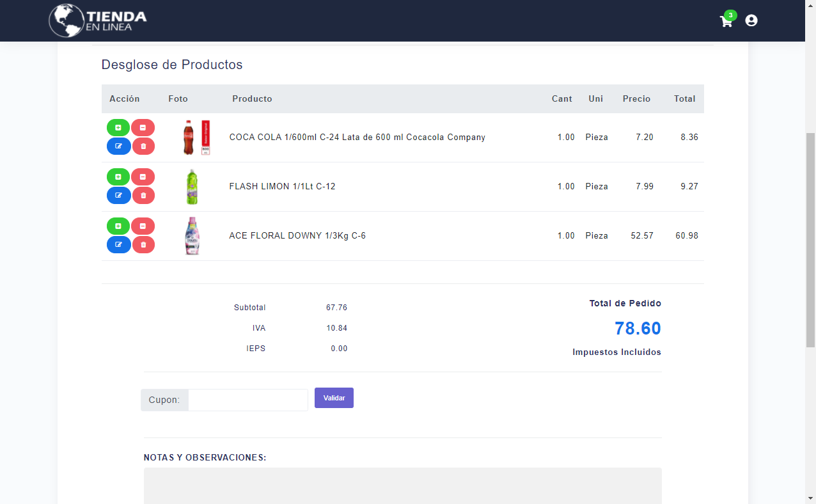816x504 pixels.
Task: Edit the Ace Floral Downy item
Action: click(x=118, y=245)
